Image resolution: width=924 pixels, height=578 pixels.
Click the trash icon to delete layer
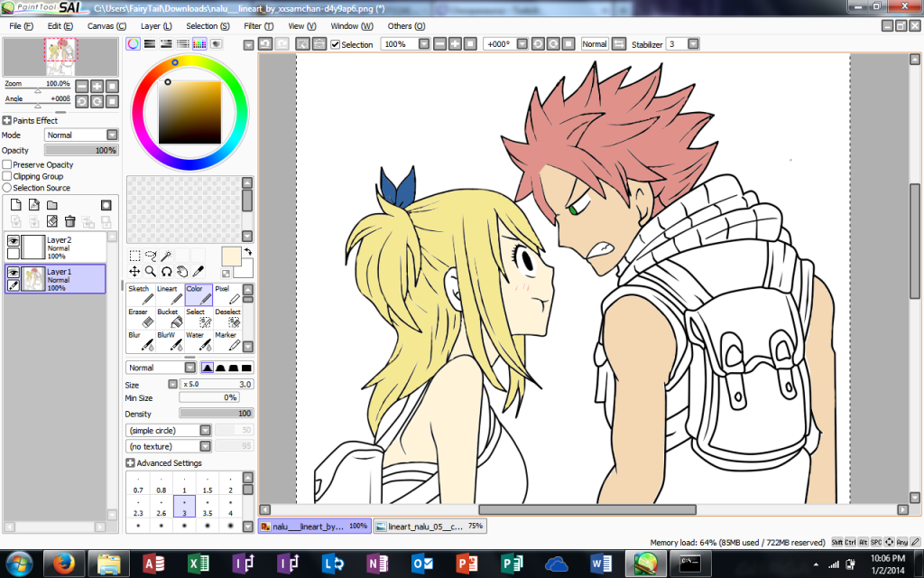(x=69, y=221)
